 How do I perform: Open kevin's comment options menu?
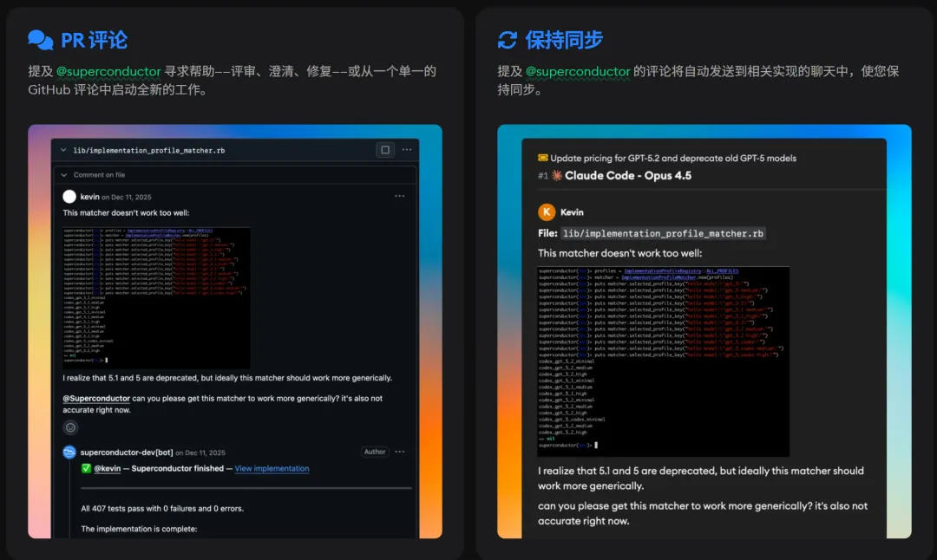(399, 196)
